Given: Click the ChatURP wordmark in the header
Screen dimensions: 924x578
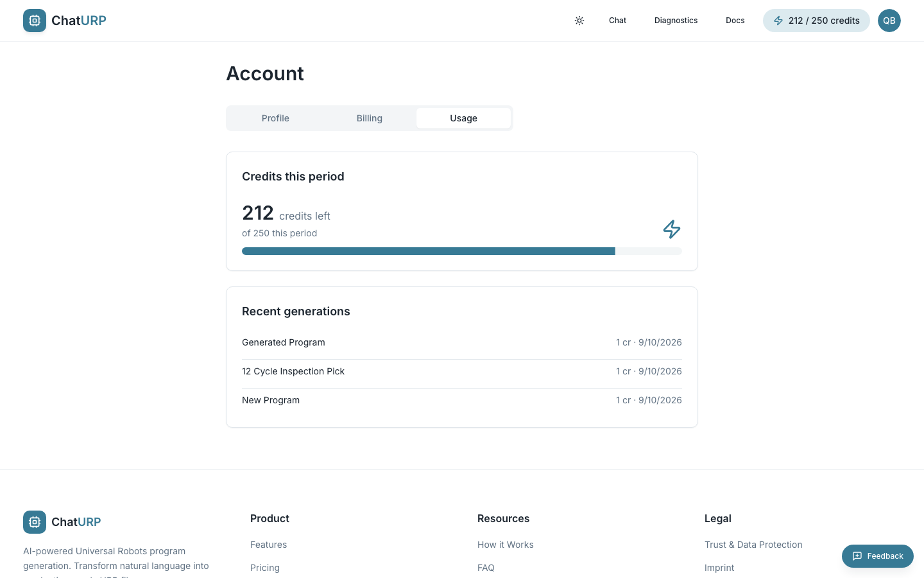Looking at the screenshot, I should coord(79,21).
